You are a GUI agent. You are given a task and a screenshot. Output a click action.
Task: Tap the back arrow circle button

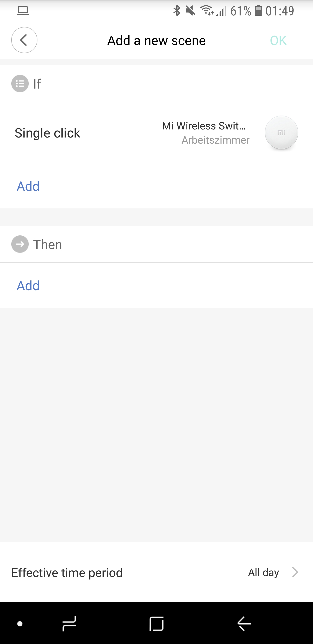24,40
